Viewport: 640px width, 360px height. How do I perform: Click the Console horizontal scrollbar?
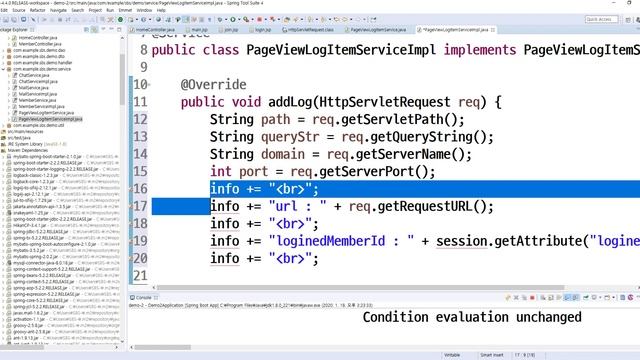click(163, 347)
